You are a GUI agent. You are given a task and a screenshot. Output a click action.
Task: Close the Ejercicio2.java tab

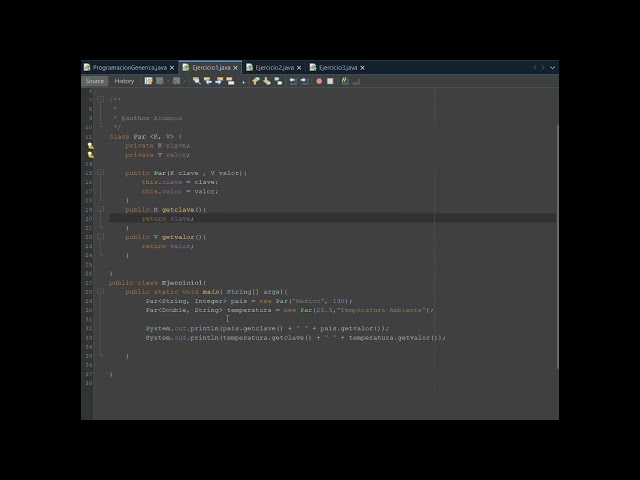(299, 68)
